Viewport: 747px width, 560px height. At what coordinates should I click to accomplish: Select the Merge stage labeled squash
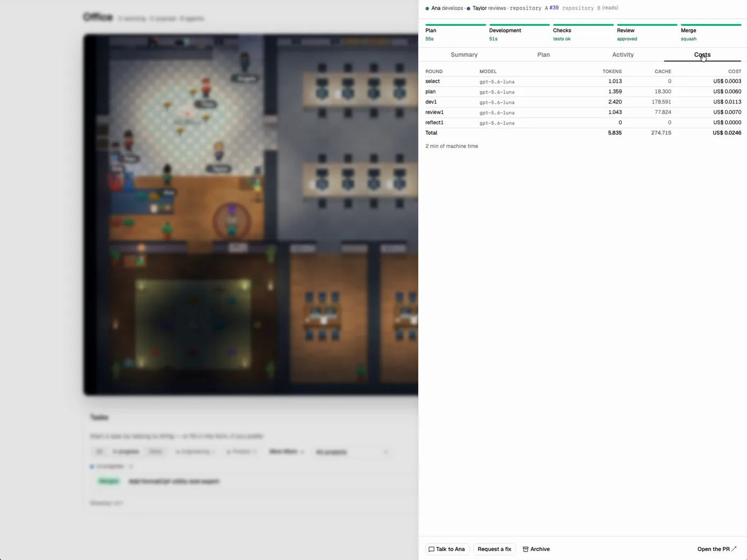[711, 33]
